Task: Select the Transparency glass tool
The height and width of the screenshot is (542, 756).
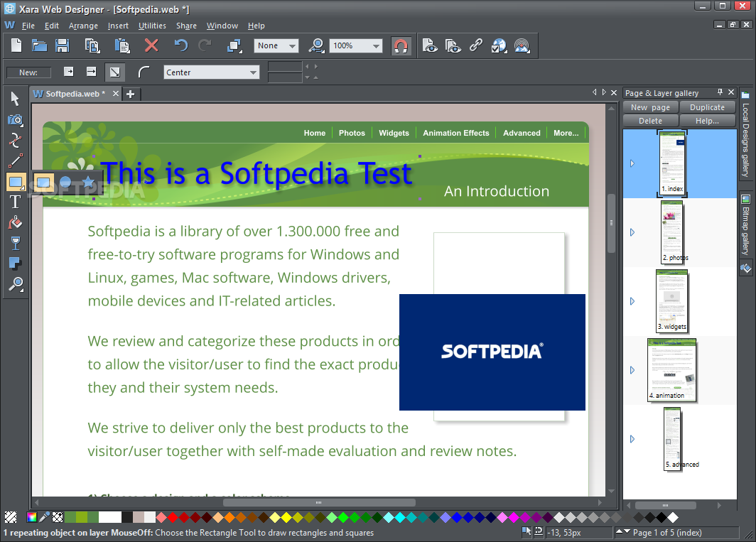Action: pyautogui.click(x=15, y=244)
